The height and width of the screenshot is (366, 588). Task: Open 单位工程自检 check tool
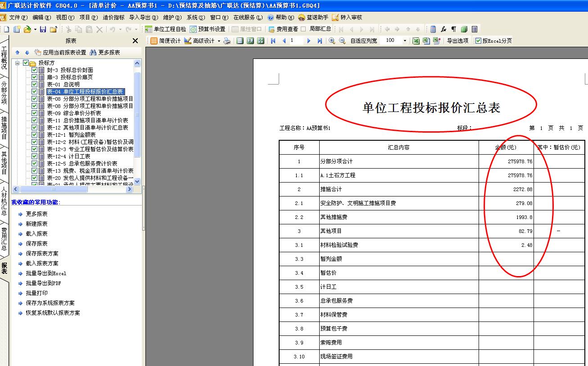tap(165, 29)
